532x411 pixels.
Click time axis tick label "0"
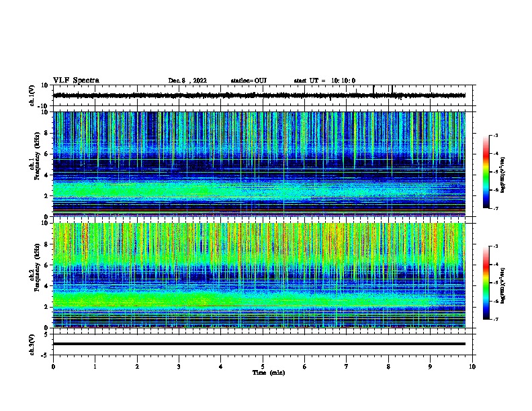tap(53, 367)
